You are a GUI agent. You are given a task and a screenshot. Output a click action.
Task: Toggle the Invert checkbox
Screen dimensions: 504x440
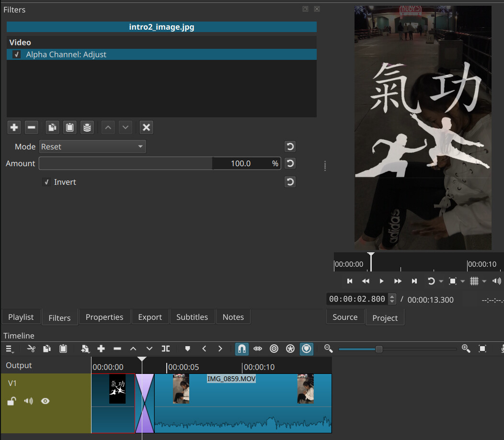(46, 182)
